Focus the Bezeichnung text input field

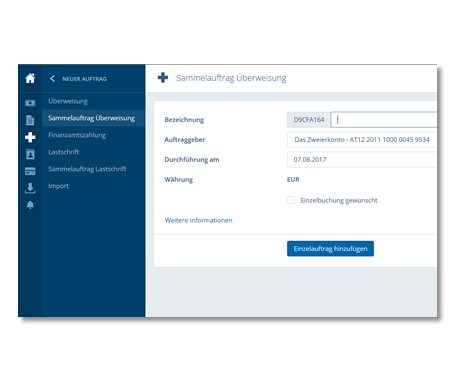[x=384, y=120]
